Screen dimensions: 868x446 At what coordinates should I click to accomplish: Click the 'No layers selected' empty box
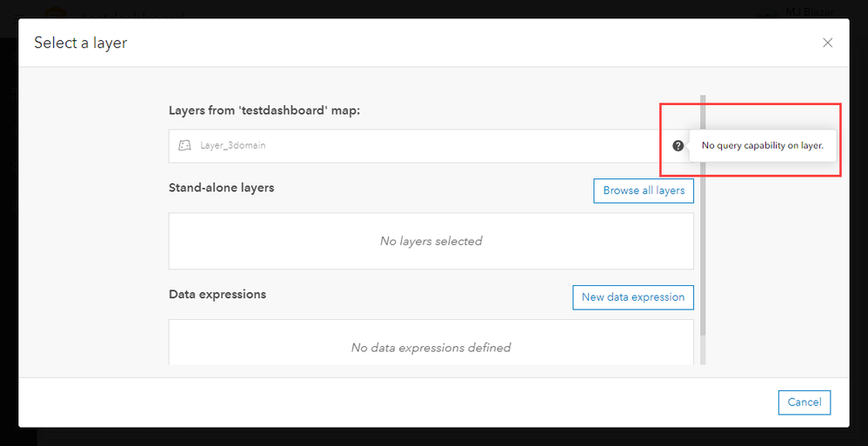[431, 242]
